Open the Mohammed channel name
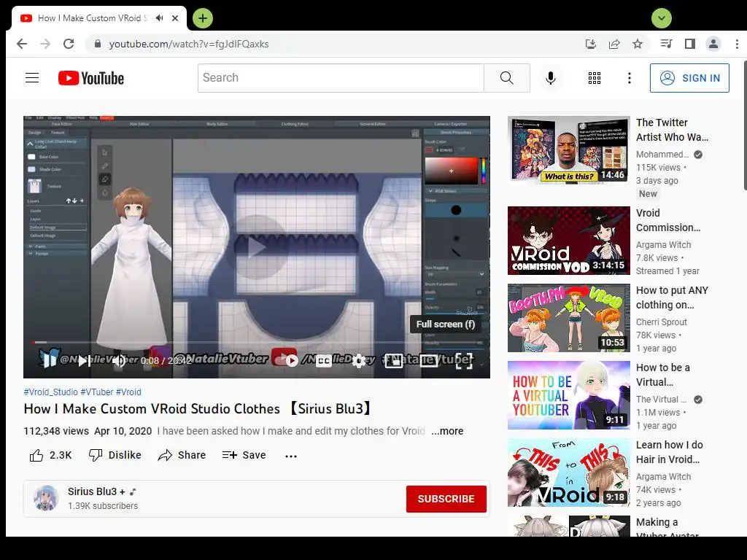Viewport: 747px width, 560px height. [x=662, y=155]
